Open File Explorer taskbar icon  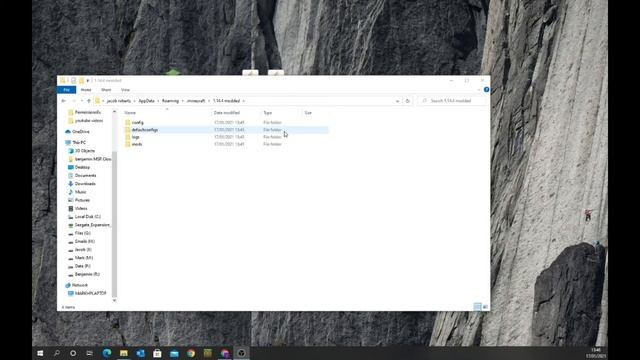pyautogui.click(x=124, y=353)
